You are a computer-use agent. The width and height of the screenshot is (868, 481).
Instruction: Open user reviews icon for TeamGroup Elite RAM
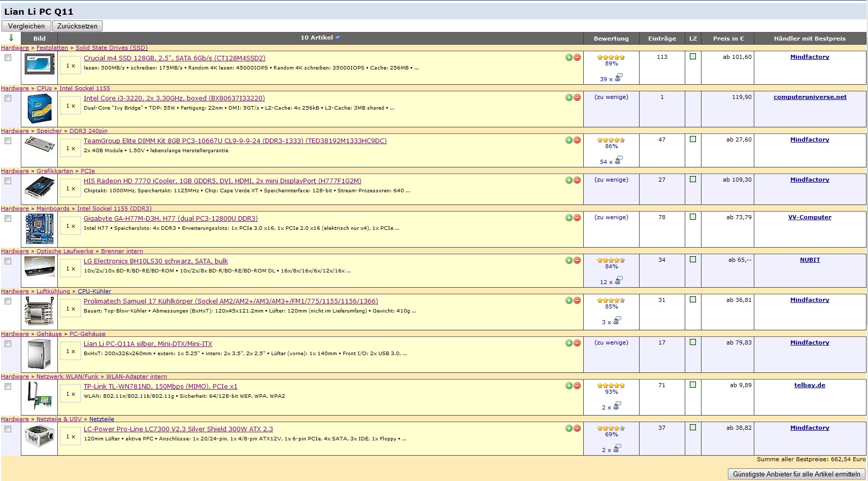tap(618, 160)
